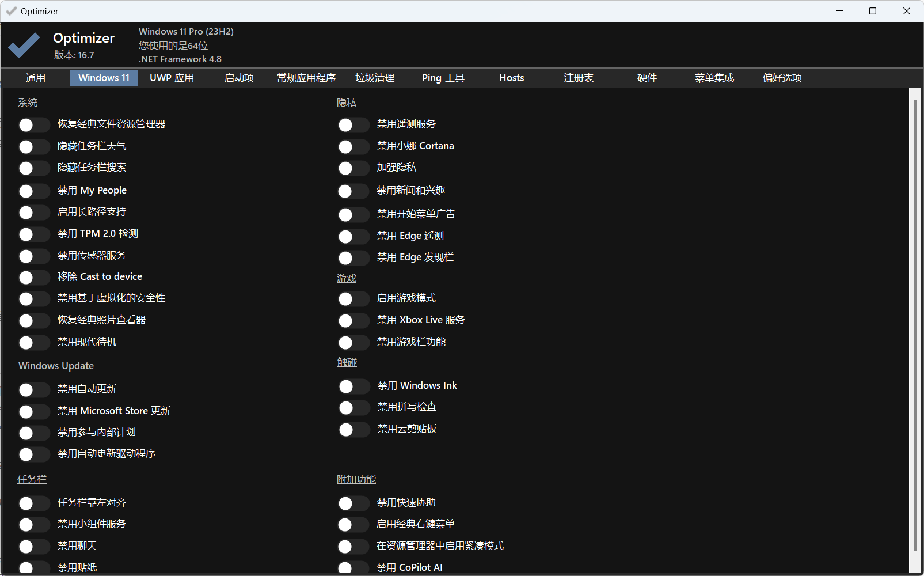Switch to the UWP 应用 tab
This screenshot has height=576, width=924.
172,78
